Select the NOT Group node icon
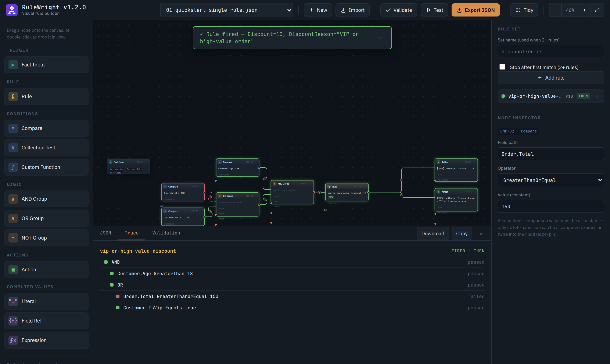Image resolution: width=610 pixels, height=364 pixels. pos(13,238)
